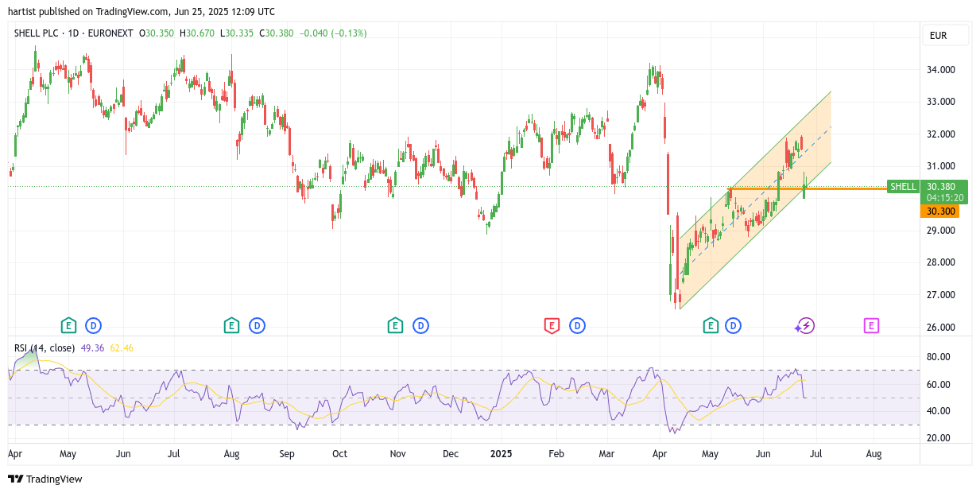Click the Sep label on the time axis

(x=287, y=454)
